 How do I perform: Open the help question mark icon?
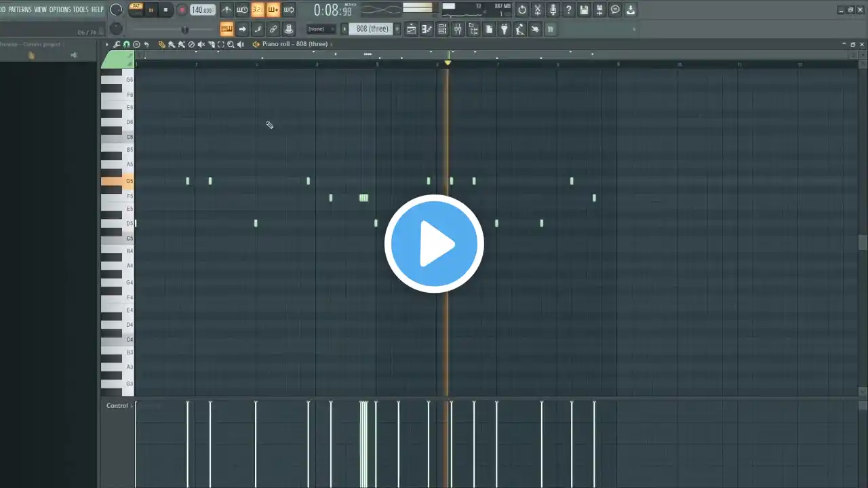pyautogui.click(x=569, y=10)
